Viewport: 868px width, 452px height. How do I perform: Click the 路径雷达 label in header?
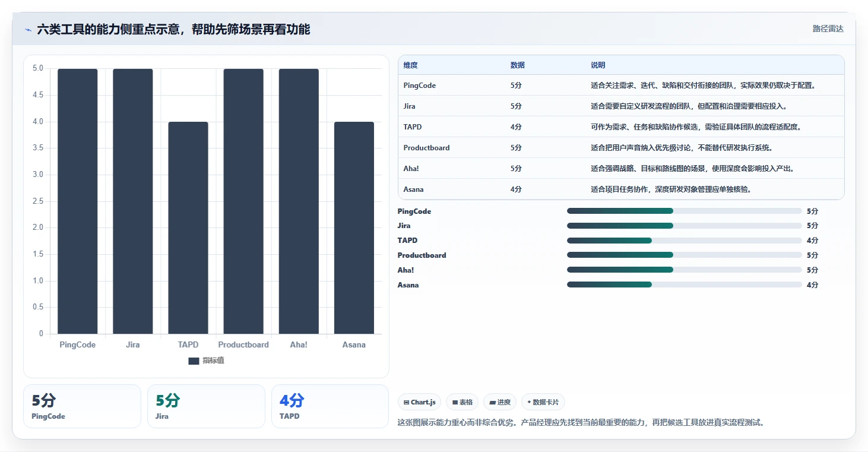pyautogui.click(x=828, y=29)
